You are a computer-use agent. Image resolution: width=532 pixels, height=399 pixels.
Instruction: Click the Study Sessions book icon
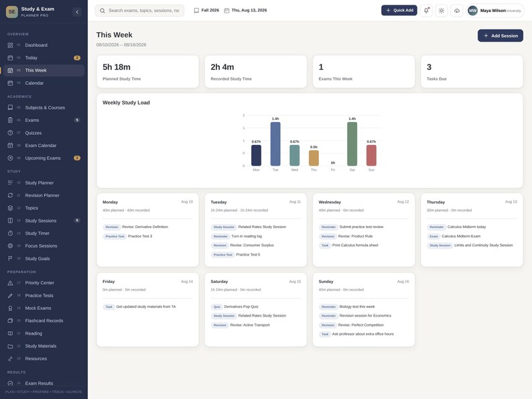(10, 221)
